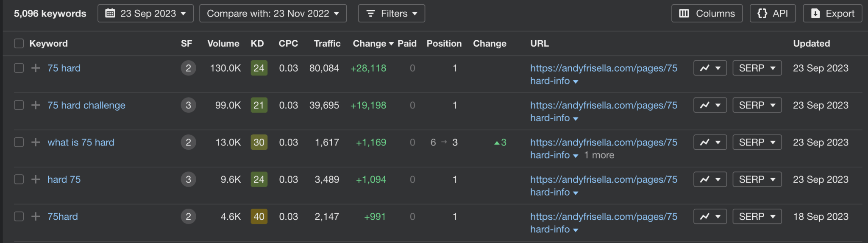Export the keywords list

[832, 14]
